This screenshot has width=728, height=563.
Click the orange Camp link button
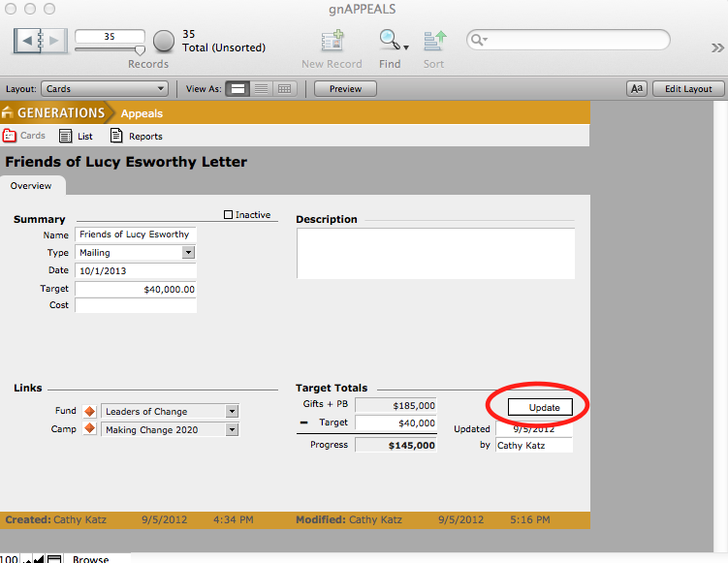90,429
